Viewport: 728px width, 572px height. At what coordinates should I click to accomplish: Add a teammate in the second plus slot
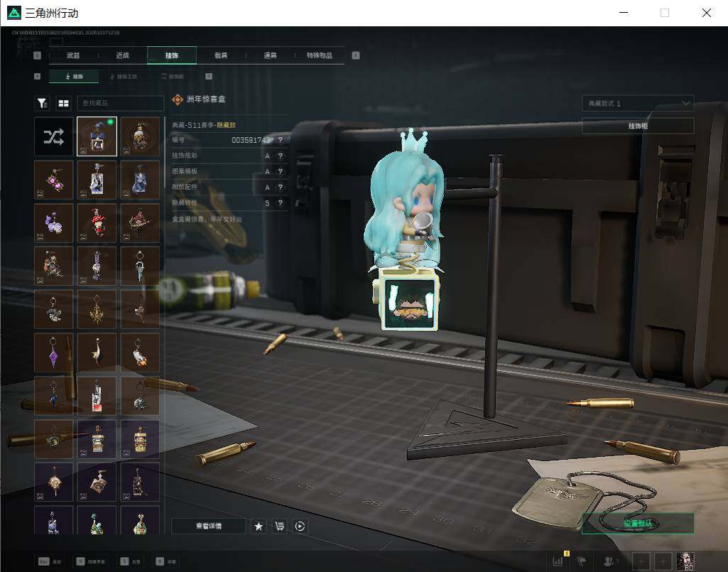coord(663,561)
